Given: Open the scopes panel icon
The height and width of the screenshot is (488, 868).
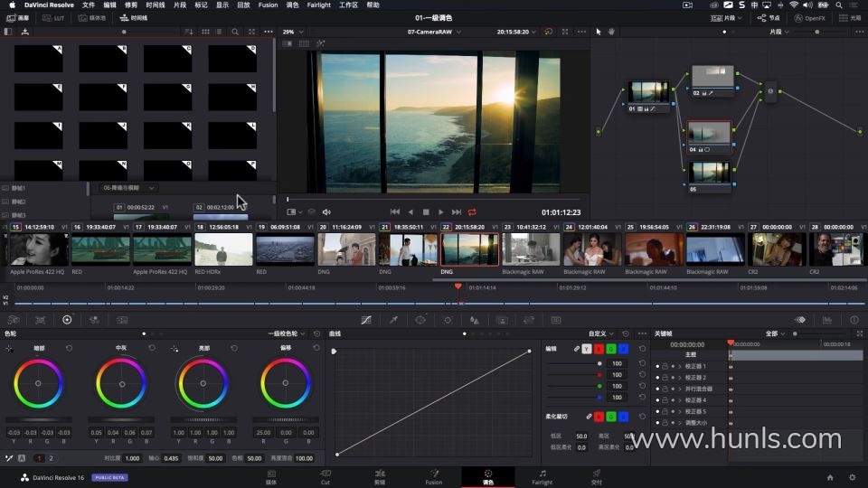Looking at the screenshot, I should point(826,320).
